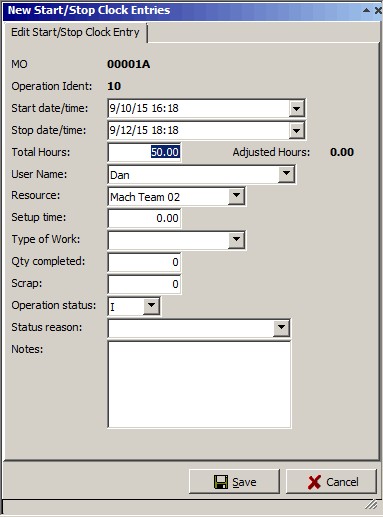The width and height of the screenshot is (383, 517).
Task: Click the Cancel button with red X
Action: click(x=331, y=482)
